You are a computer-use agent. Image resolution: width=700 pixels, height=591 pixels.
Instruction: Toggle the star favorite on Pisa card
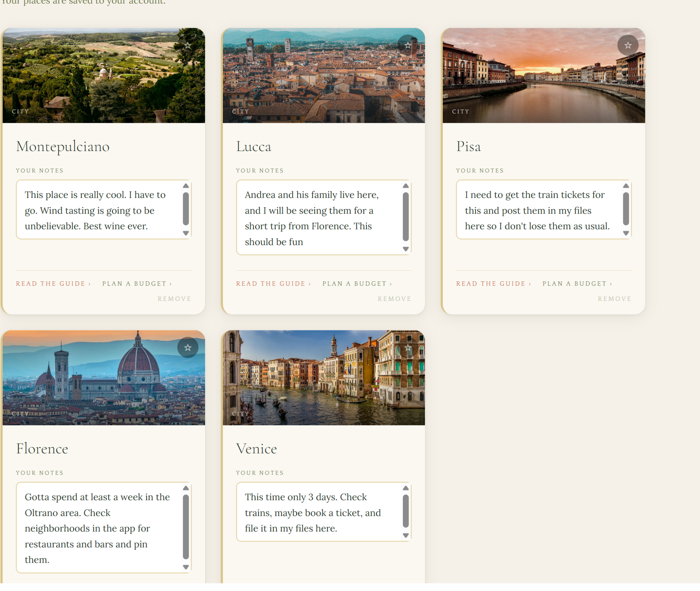click(628, 45)
